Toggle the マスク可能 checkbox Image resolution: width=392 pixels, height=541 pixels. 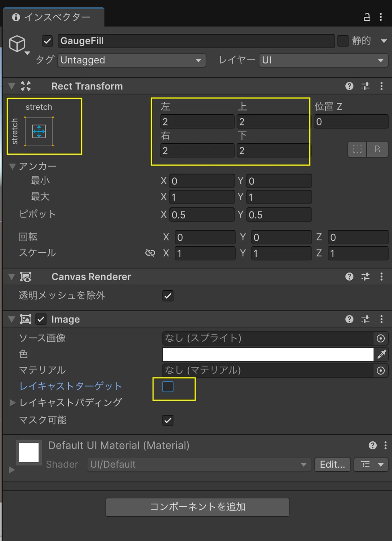coord(168,420)
